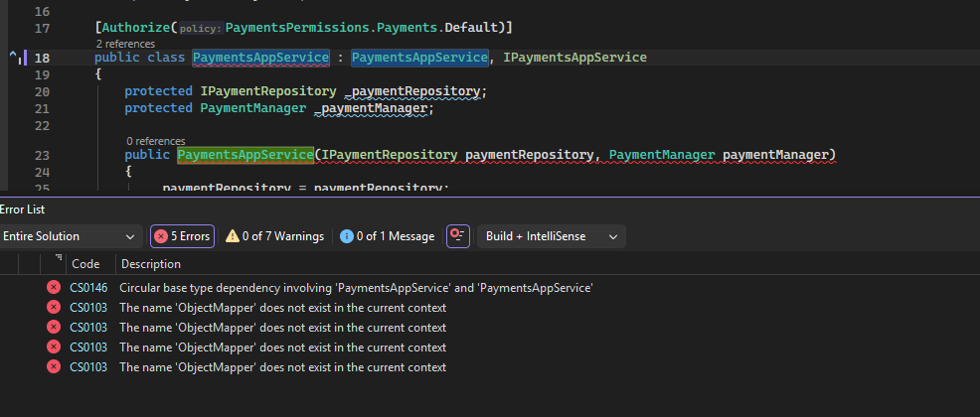Toggle the 5 Errors filter
This screenshot has width=980, height=417.
click(182, 236)
